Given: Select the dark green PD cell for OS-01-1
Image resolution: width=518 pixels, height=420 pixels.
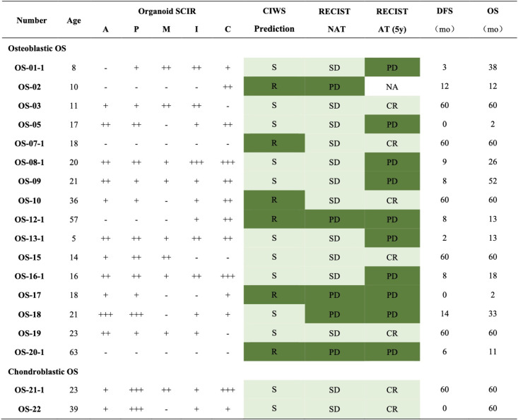Looking at the screenshot, I should coord(392,67).
